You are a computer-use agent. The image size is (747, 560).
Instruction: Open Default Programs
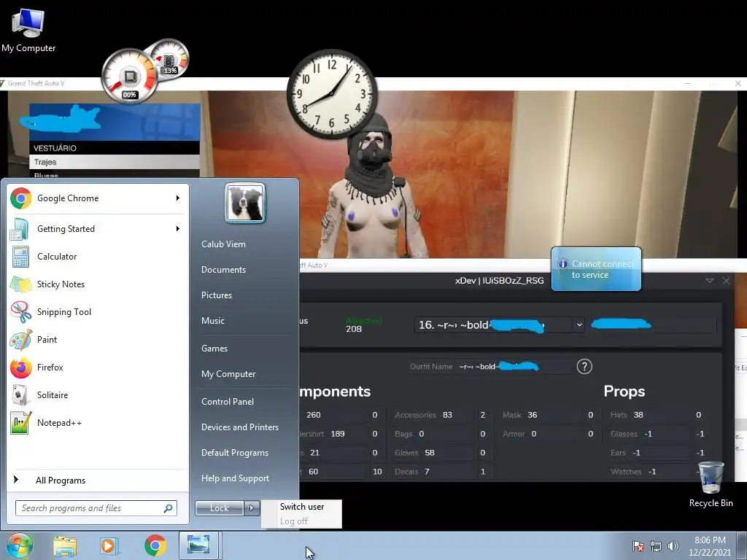tap(234, 452)
